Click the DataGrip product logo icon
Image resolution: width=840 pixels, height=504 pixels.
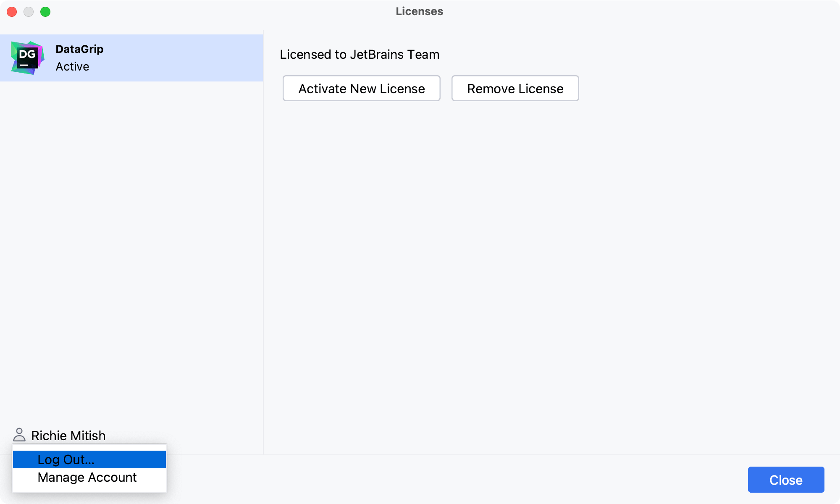click(27, 58)
